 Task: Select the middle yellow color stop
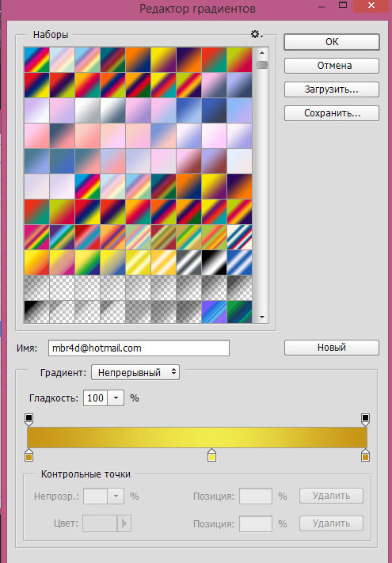pos(211,455)
